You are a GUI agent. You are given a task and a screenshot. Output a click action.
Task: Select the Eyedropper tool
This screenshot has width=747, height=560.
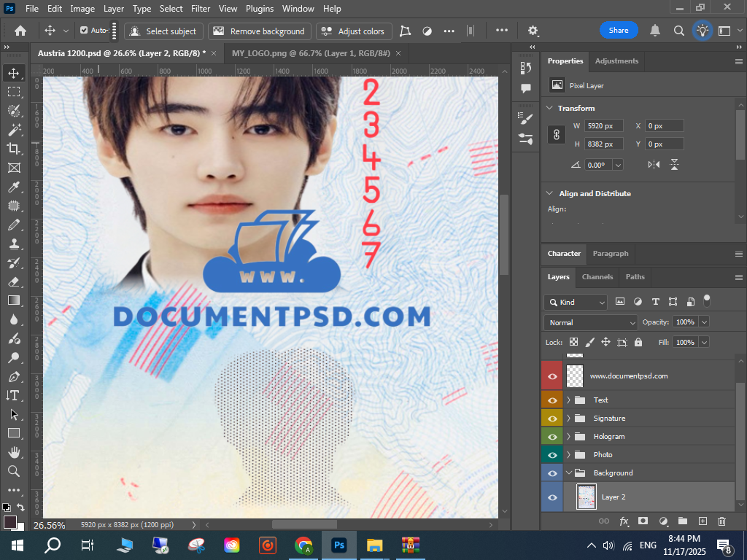pyautogui.click(x=13, y=187)
